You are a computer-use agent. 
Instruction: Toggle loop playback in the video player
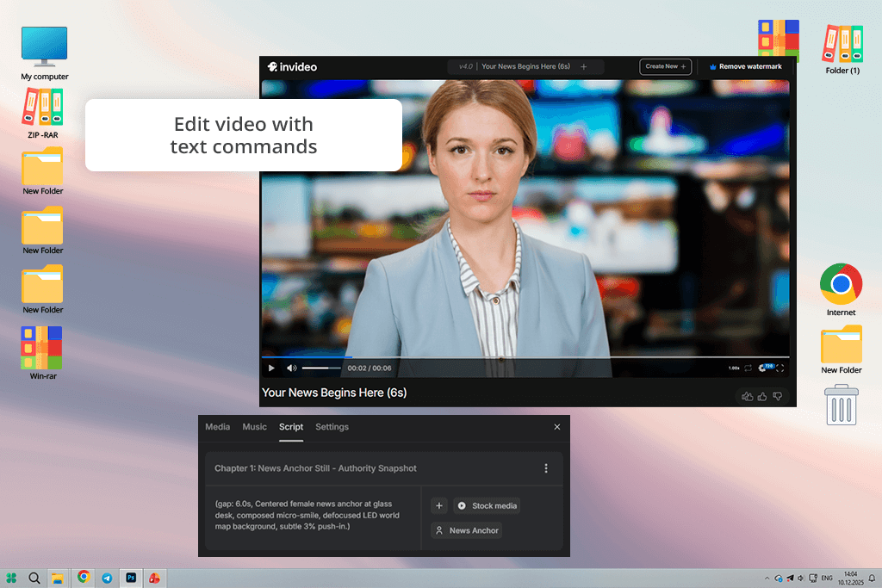coord(748,368)
